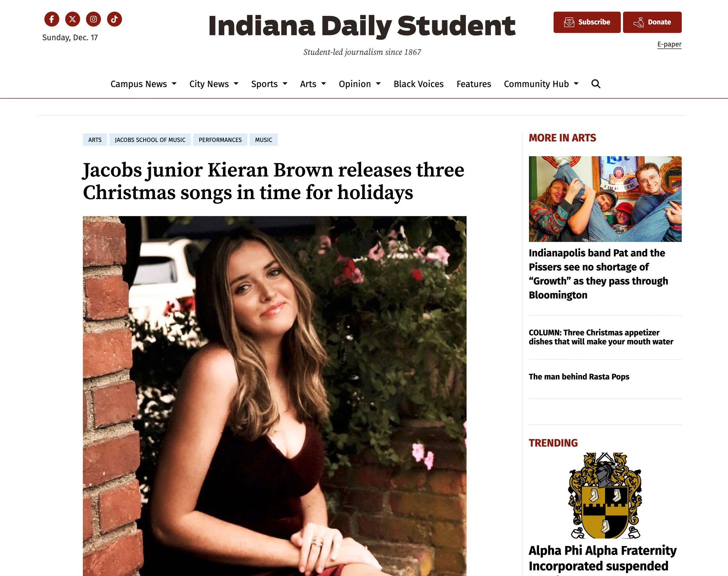This screenshot has width=728, height=576.
Task: Click the Donate button
Action: click(x=652, y=22)
